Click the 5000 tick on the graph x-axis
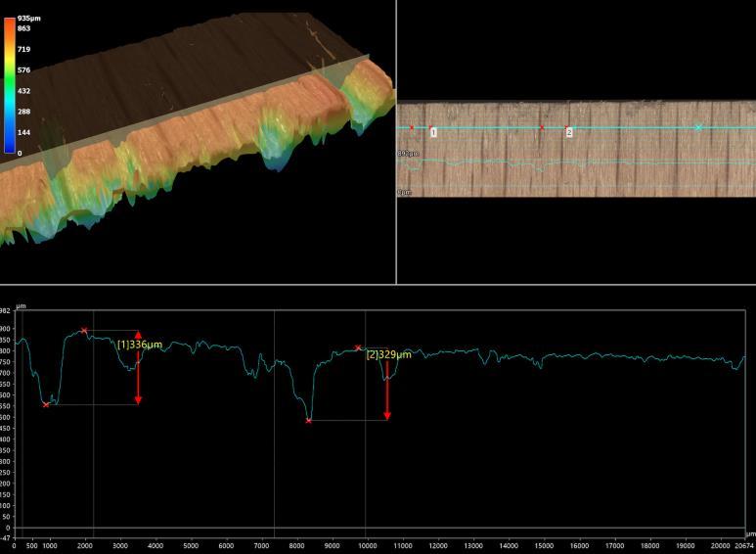756x554 pixels. [x=191, y=546]
